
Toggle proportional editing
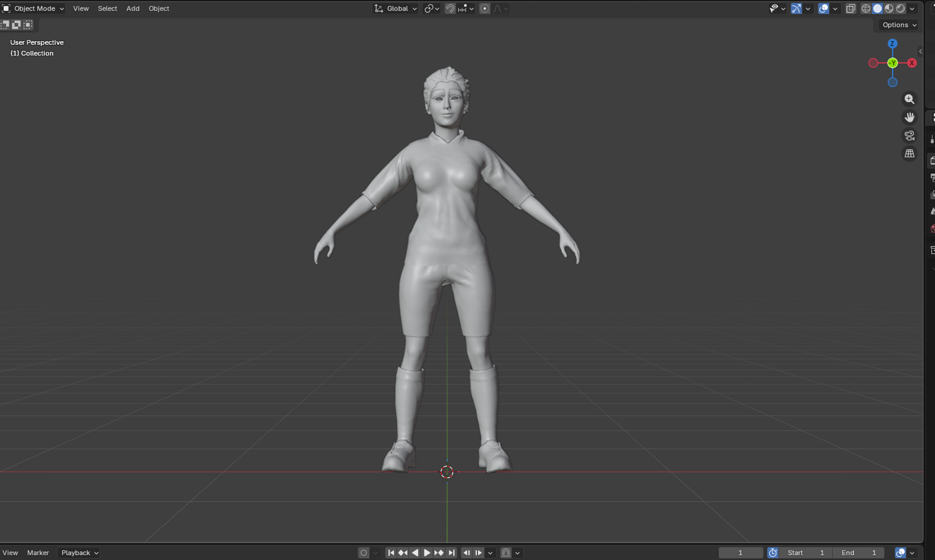tap(484, 9)
